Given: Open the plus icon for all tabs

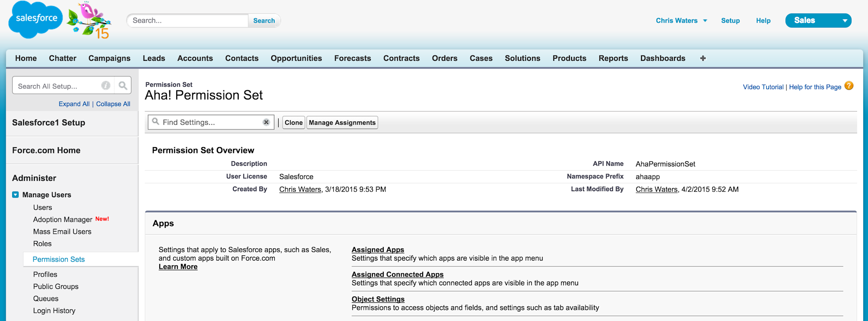Looking at the screenshot, I should click(703, 58).
